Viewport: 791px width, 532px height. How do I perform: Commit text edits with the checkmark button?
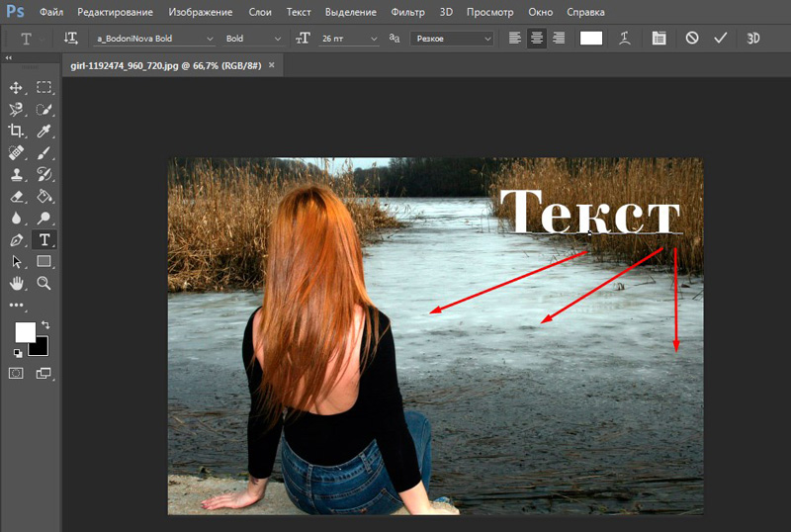(720, 38)
